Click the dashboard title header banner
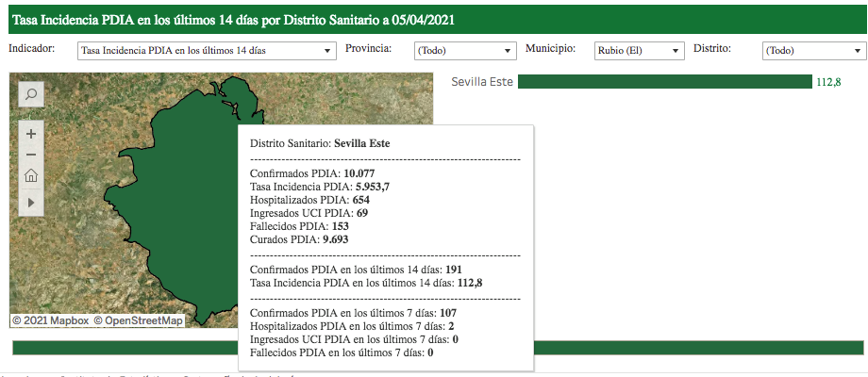Viewport: 868px width, 377px height. point(434,18)
